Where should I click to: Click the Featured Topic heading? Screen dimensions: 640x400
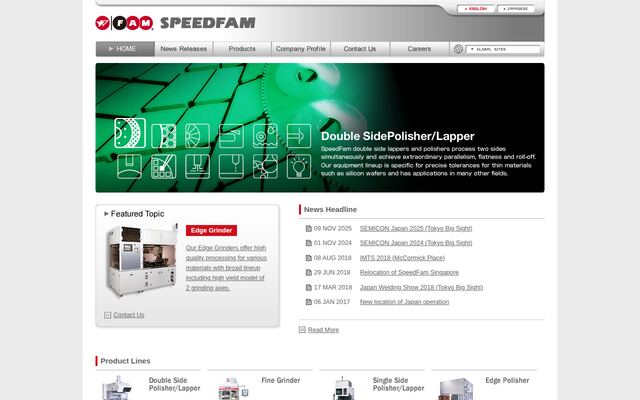[x=138, y=214]
